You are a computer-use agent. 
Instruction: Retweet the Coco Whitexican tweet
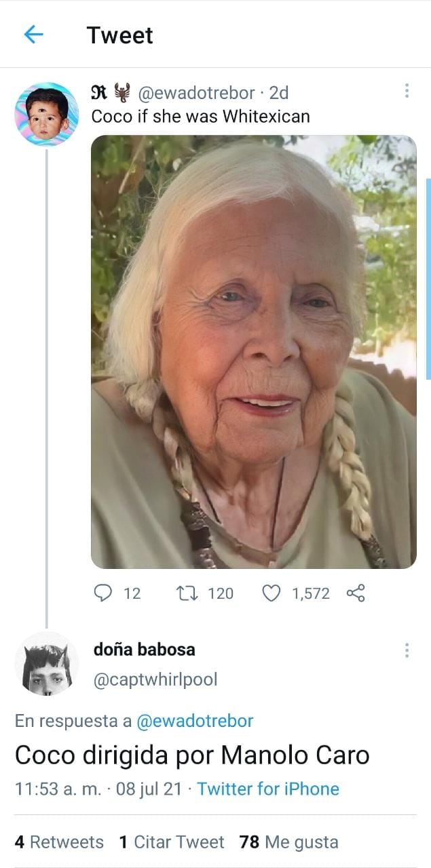point(183,593)
